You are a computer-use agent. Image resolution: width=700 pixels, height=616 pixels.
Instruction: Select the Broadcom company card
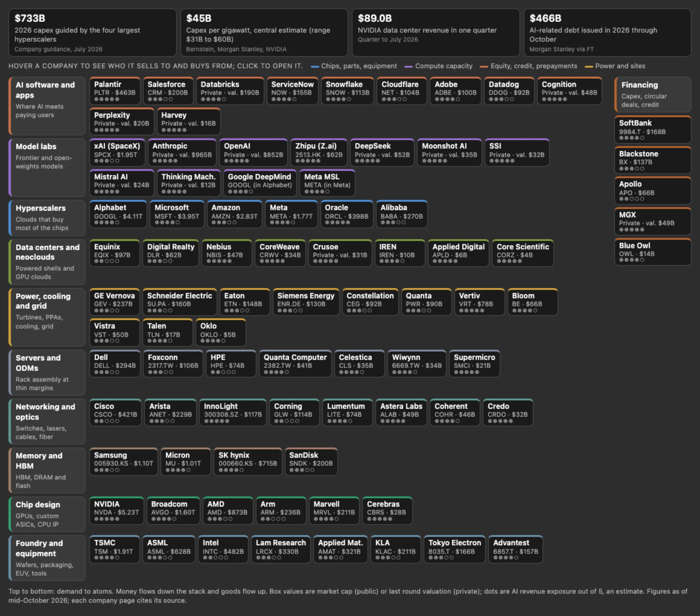pyautogui.click(x=173, y=510)
